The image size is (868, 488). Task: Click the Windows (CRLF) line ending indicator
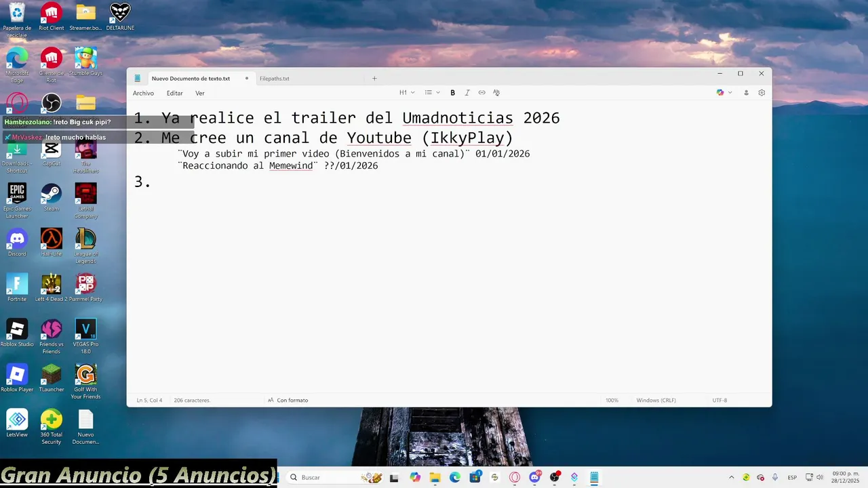(656, 401)
